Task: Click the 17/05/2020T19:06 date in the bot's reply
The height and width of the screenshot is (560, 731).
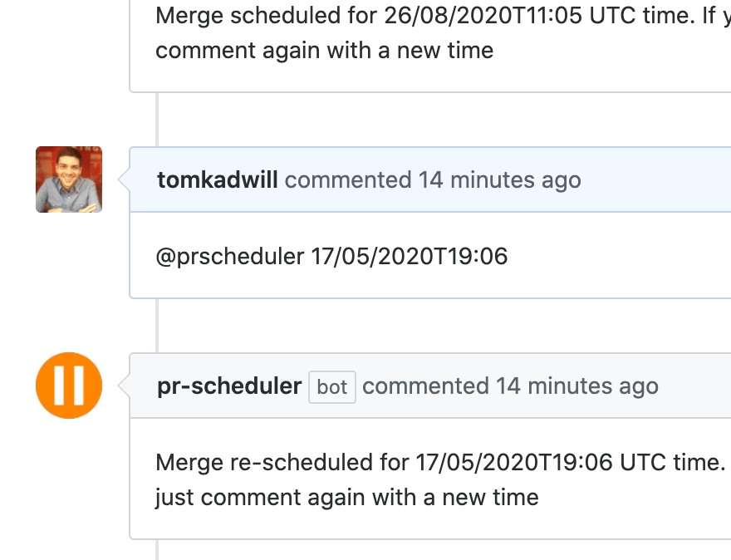Action: pyautogui.click(x=513, y=463)
